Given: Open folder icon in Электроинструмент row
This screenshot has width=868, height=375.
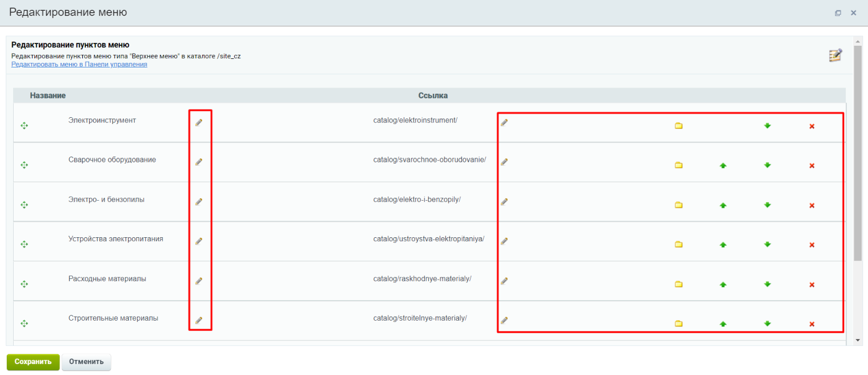Looking at the screenshot, I should click(678, 126).
